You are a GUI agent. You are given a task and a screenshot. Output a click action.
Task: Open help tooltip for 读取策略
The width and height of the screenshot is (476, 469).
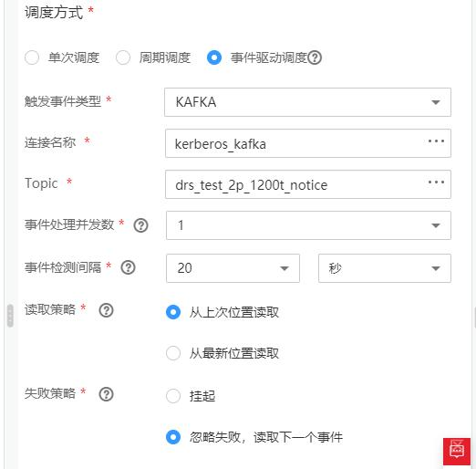[106, 310]
